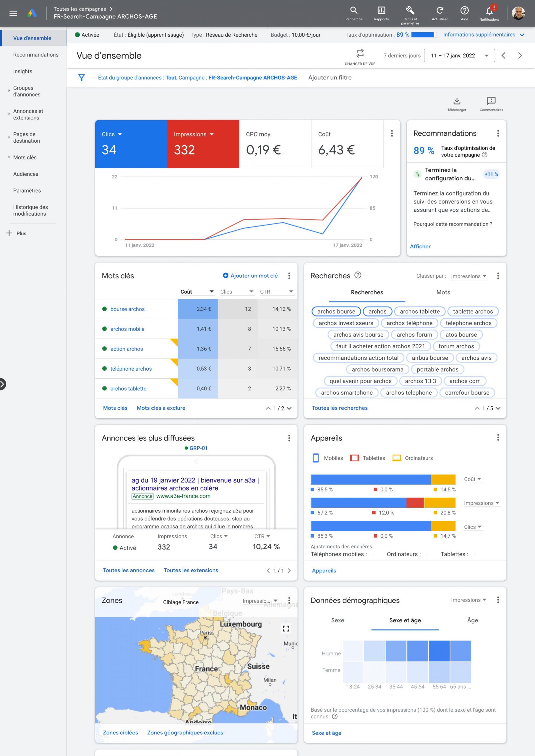Click Ajouter un filtre field

pos(330,77)
